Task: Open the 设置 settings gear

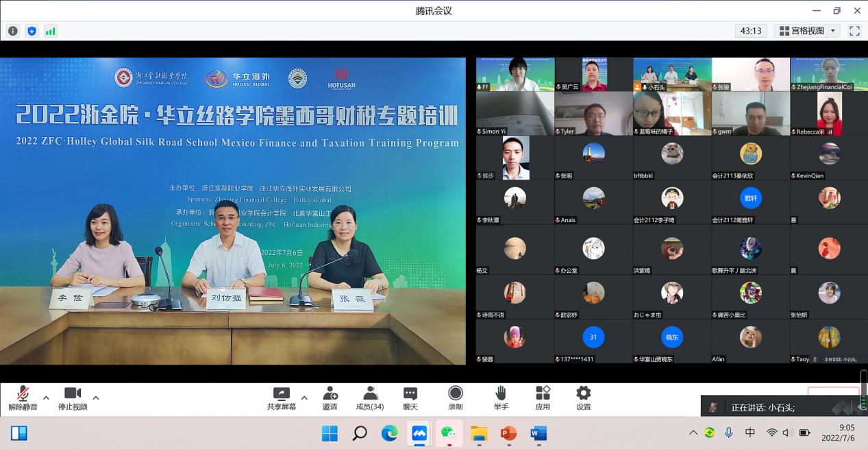Action: point(583,398)
